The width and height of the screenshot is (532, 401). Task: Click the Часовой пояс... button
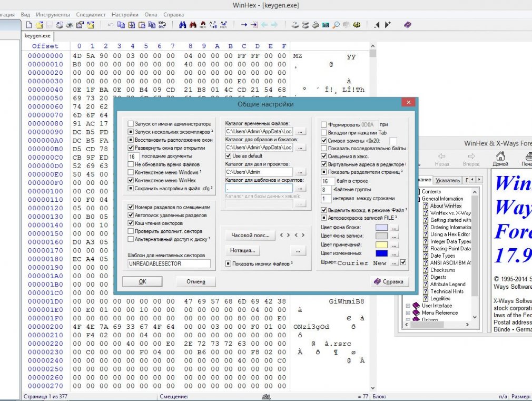250,235
